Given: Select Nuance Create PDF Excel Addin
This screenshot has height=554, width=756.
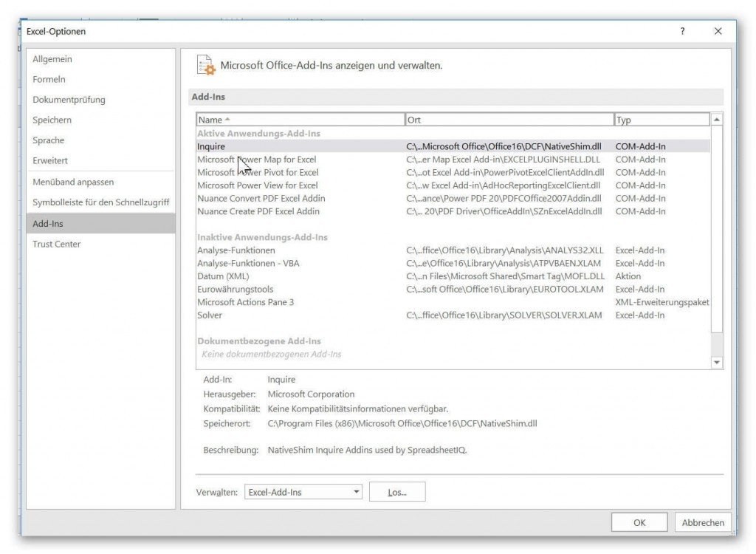Looking at the screenshot, I should [x=453, y=211].
